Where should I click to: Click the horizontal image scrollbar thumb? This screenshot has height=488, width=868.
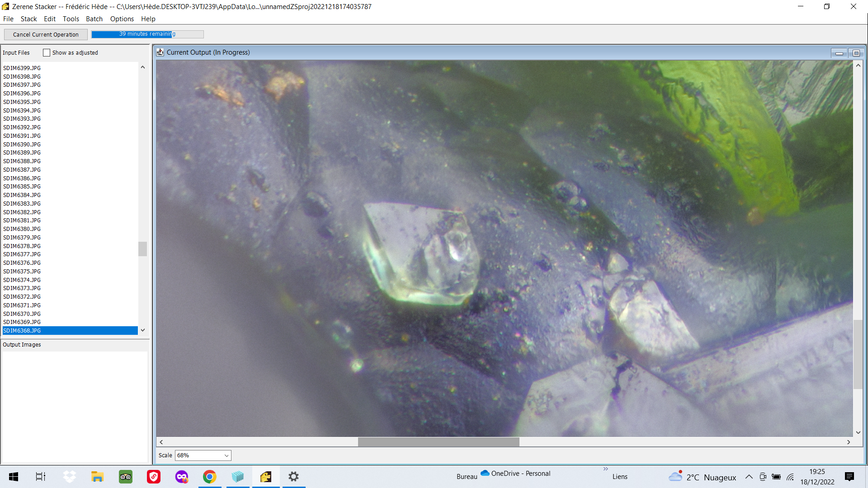click(x=439, y=442)
